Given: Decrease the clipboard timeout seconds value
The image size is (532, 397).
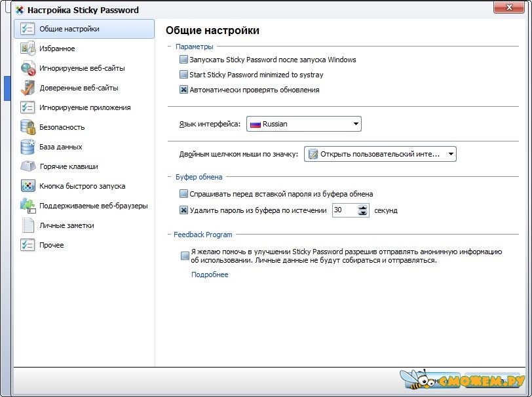Looking at the screenshot, I should 363,213.
